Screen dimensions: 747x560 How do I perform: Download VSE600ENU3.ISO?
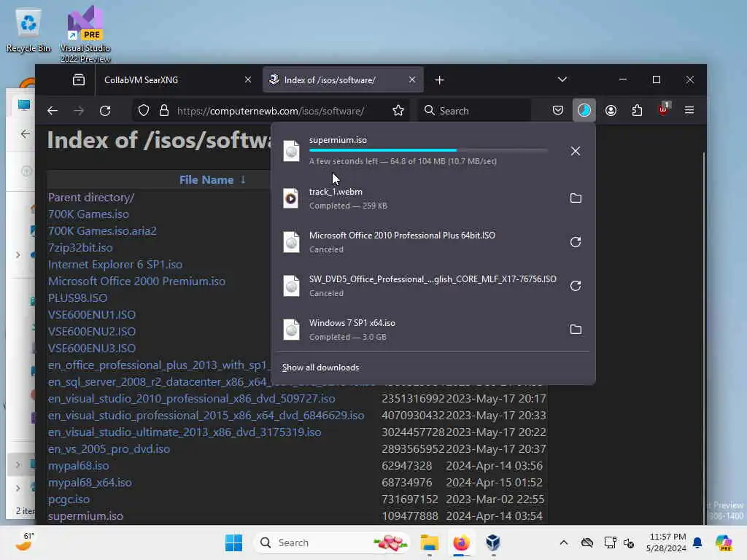click(x=91, y=348)
